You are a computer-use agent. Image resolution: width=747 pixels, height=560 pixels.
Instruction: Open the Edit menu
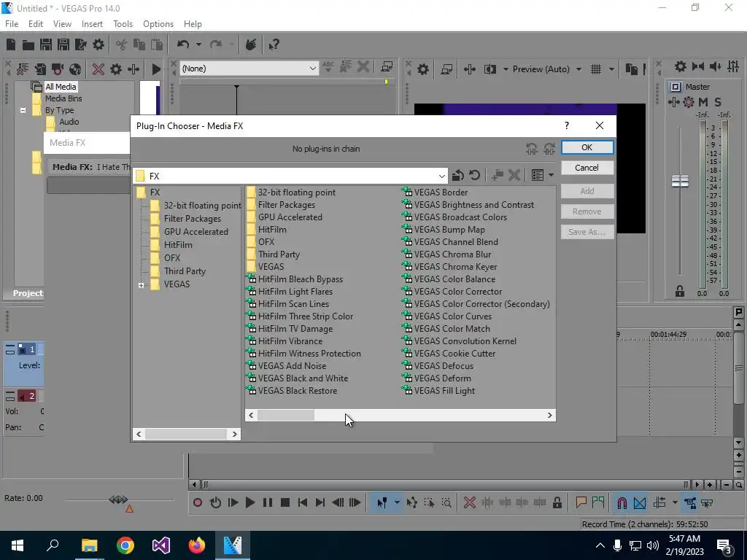pyautogui.click(x=36, y=24)
